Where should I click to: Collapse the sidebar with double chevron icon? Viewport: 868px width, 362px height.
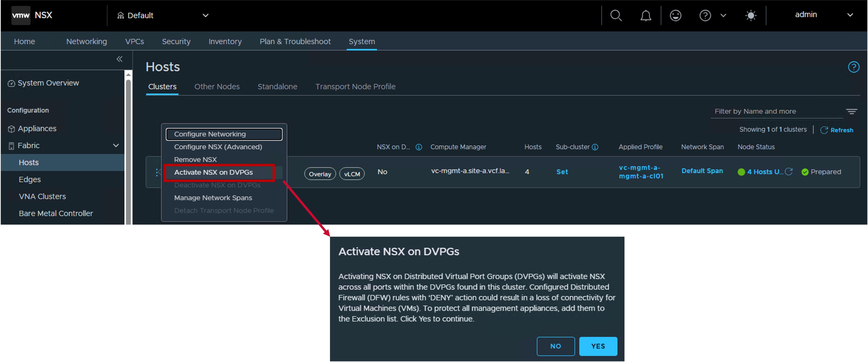point(119,59)
